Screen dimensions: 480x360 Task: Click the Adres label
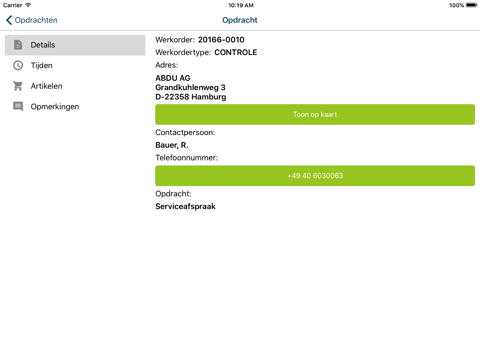tap(167, 65)
